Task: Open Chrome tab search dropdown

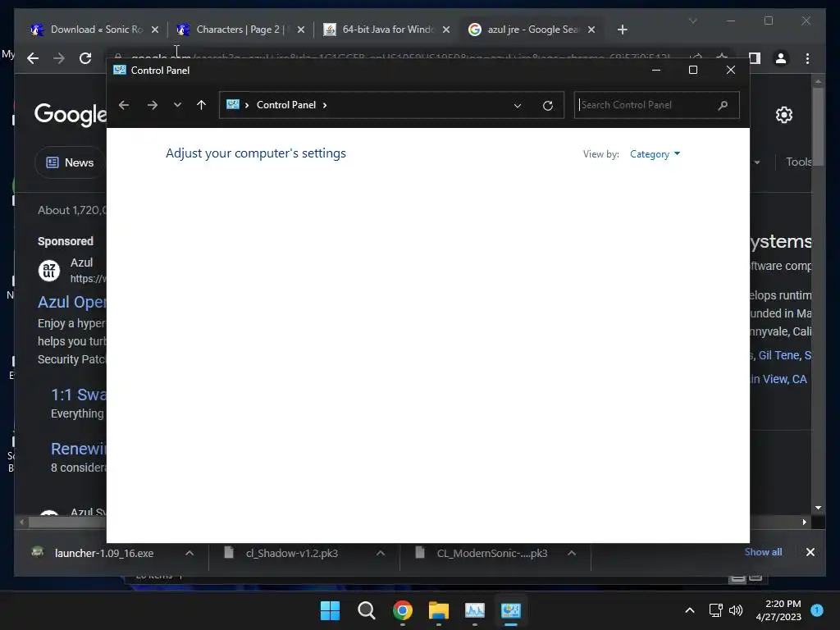Action: pos(692,21)
